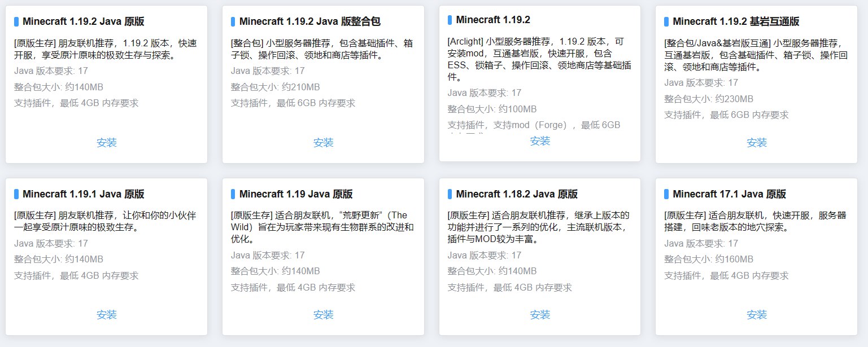Install Minecraft 1.18.2 Java 原版
Screen dimensions: 868x347
pos(540,315)
